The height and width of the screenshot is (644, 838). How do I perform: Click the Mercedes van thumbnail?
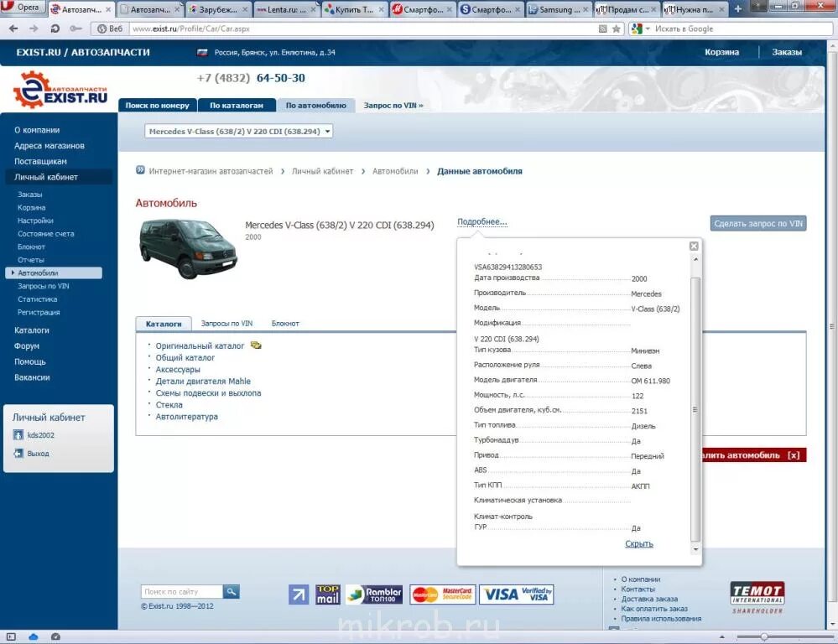188,249
